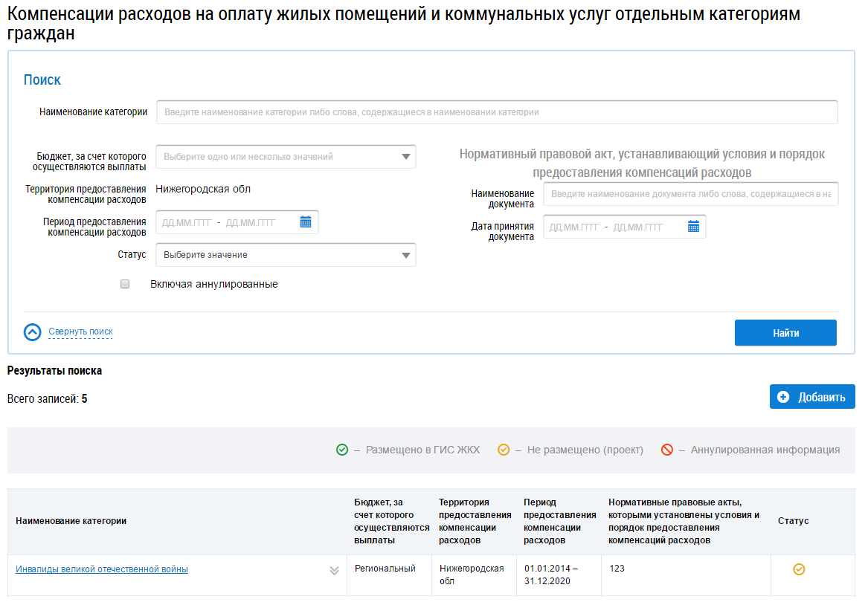868x605 pixels.
Task: Click the Найти search button
Action: [785, 333]
